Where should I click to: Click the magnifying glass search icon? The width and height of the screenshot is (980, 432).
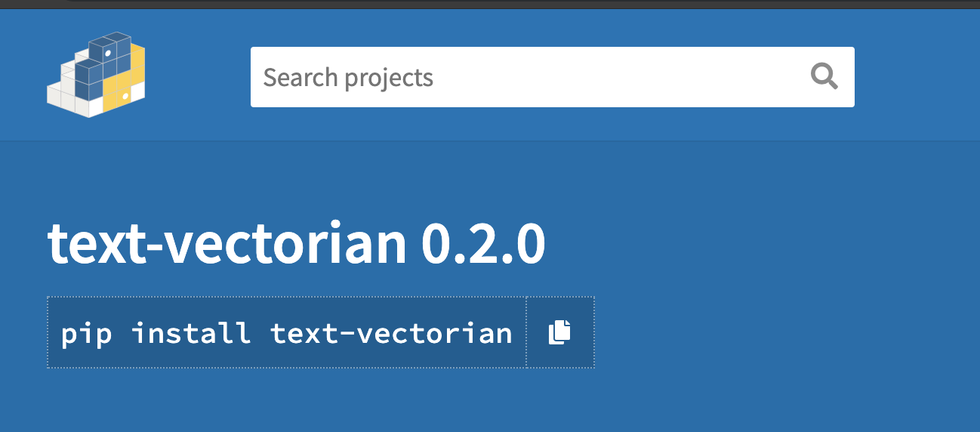pyautogui.click(x=824, y=77)
